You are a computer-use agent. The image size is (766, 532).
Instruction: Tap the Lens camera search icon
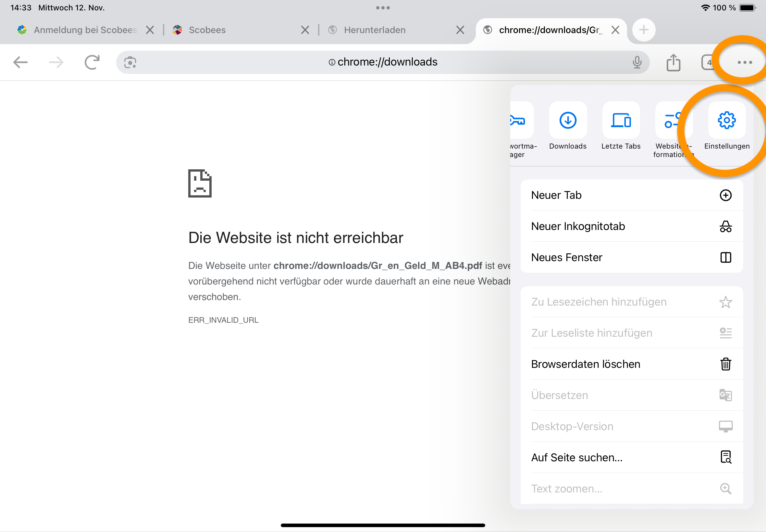tap(130, 62)
